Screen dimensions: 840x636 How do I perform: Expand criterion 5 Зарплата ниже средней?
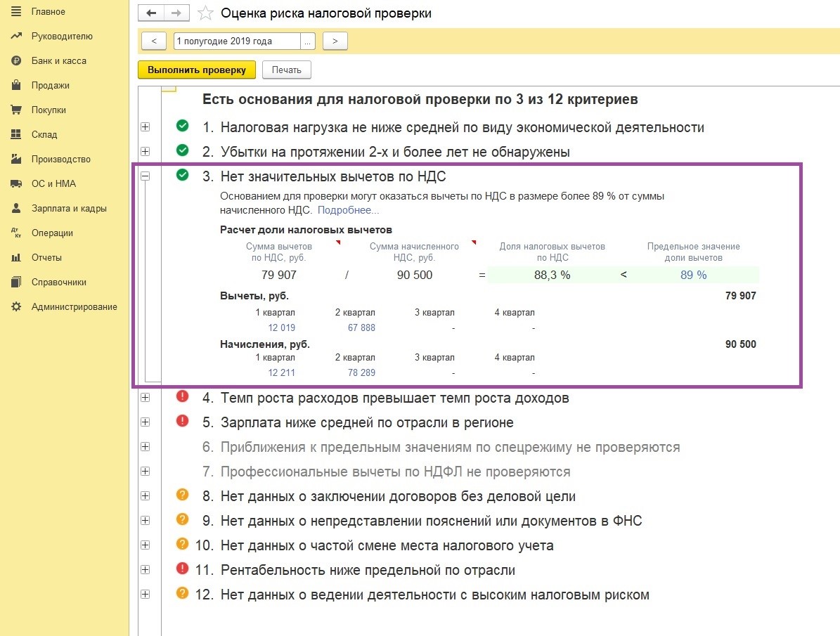(x=146, y=422)
